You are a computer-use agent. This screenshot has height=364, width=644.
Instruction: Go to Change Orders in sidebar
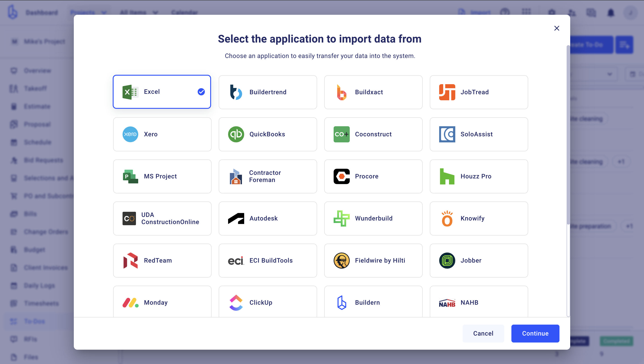(46, 232)
